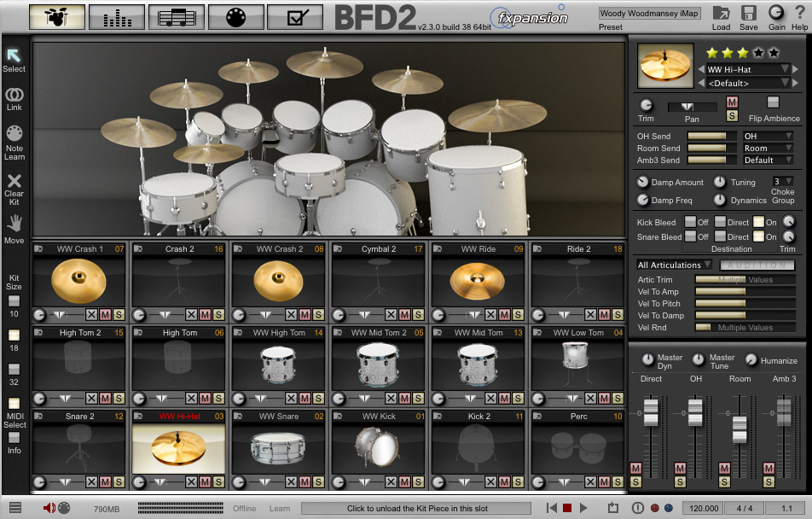Select the WW Kick drum slot

378,447
